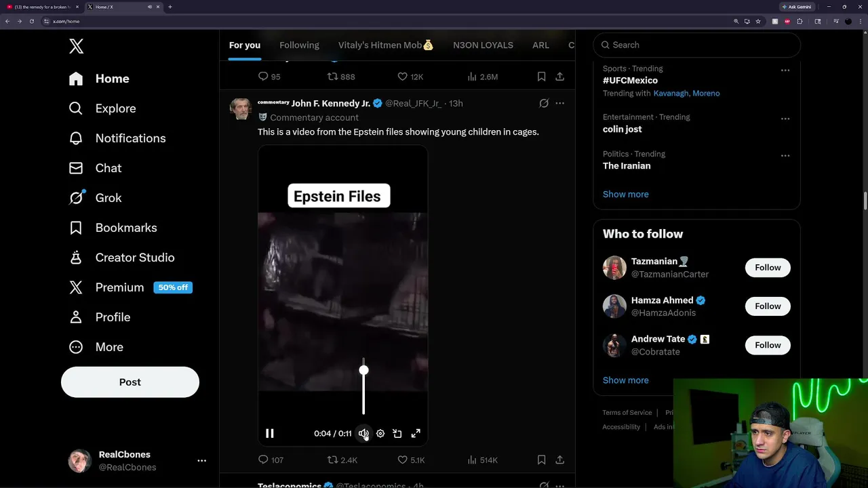
Task: Switch to the N3ON LOYALS tab
Action: coord(483,45)
